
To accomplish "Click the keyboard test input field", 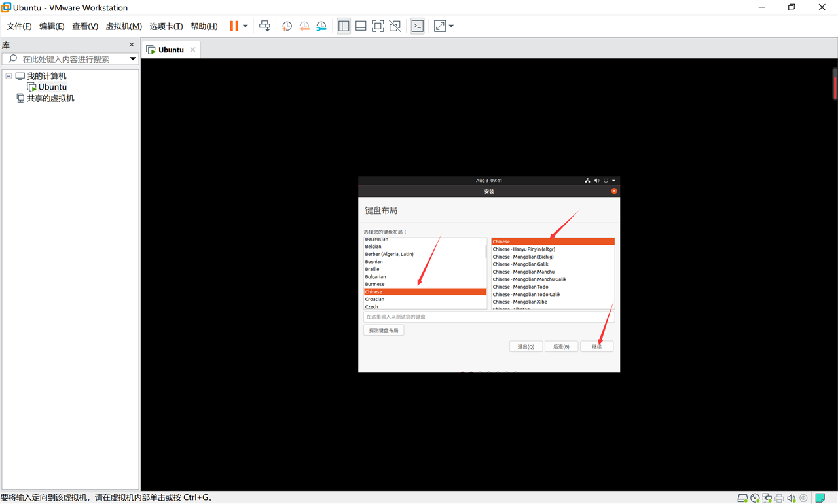I will pyautogui.click(x=489, y=317).
